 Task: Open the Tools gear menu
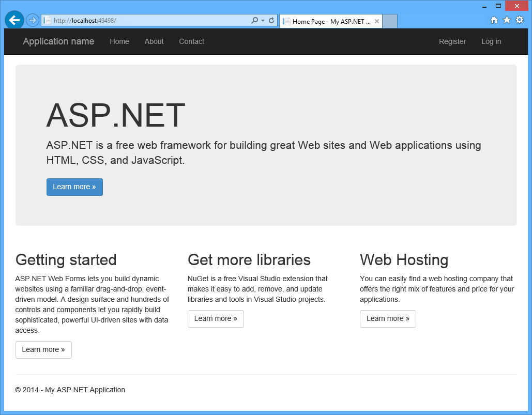click(519, 20)
